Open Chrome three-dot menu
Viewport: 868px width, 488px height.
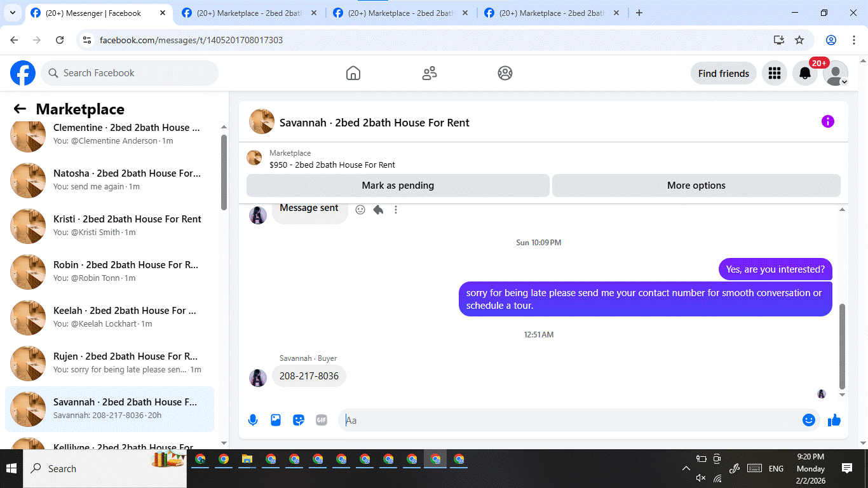[x=853, y=40]
